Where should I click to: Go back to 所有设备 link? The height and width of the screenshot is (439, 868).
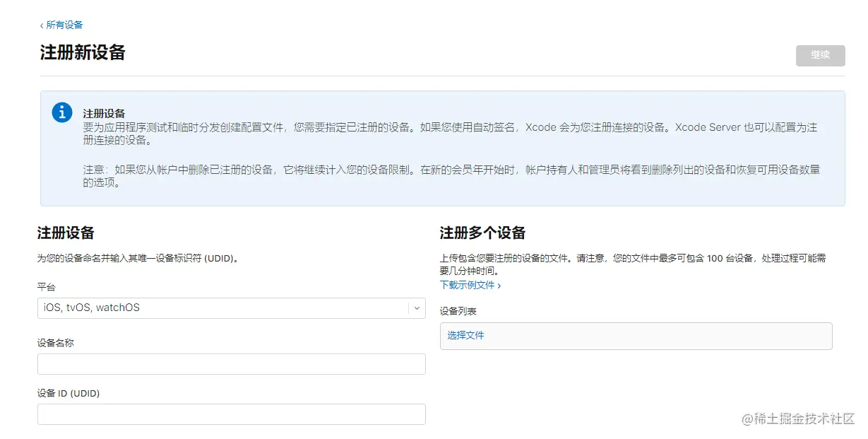(x=61, y=25)
